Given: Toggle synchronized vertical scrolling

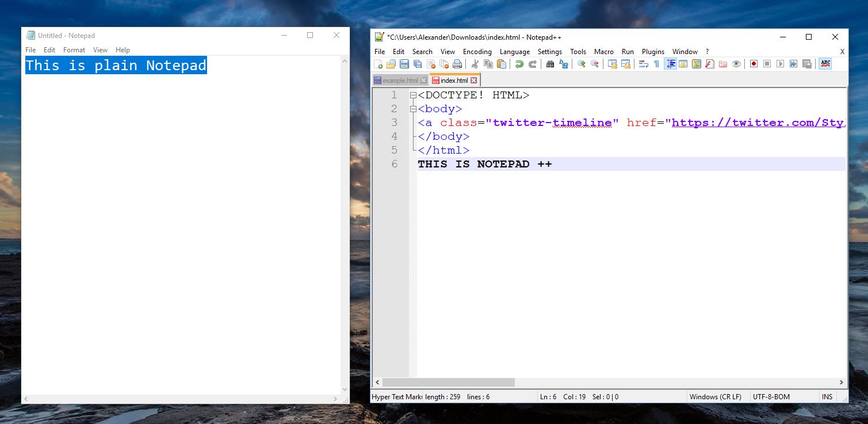Looking at the screenshot, I should tap(613, 64).
